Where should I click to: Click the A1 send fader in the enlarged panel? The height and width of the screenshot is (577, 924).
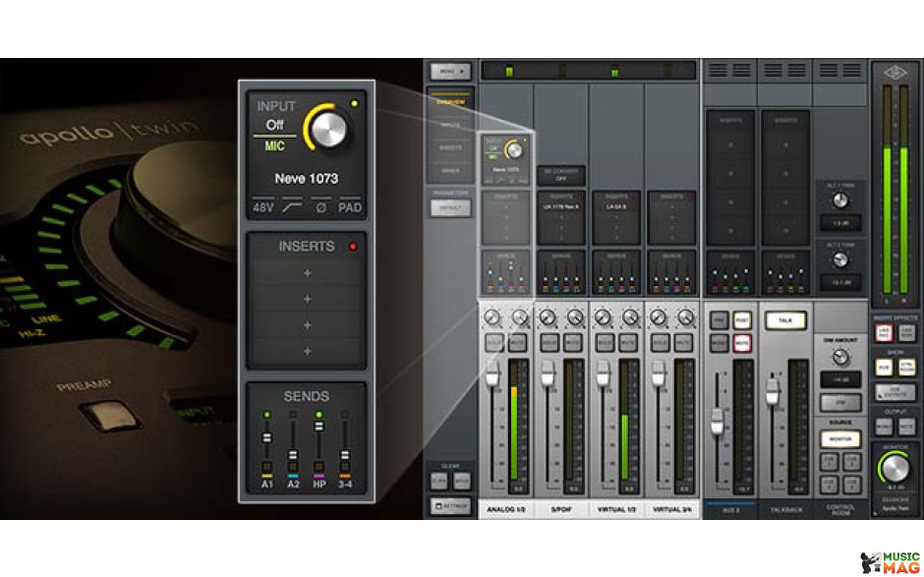pyautogui.click(x=267, y=437)
